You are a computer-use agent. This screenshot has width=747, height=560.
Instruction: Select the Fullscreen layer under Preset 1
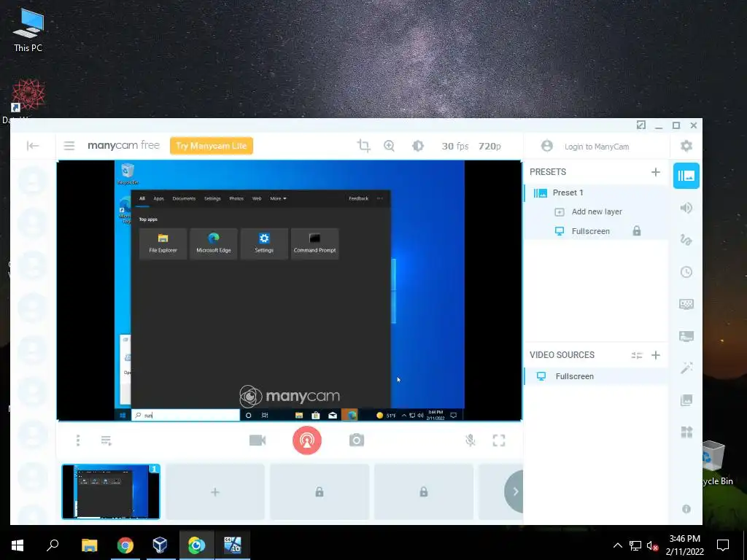click(x=590, y=231)
